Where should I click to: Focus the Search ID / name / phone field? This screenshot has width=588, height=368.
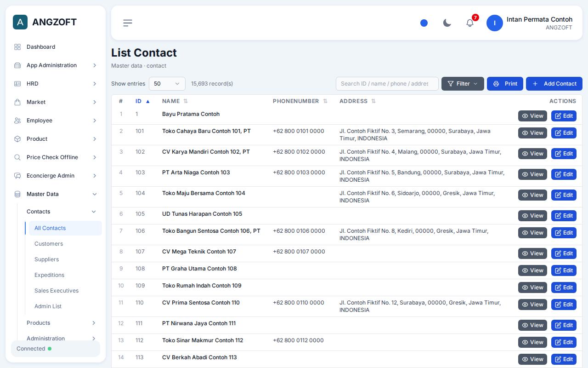387,84
